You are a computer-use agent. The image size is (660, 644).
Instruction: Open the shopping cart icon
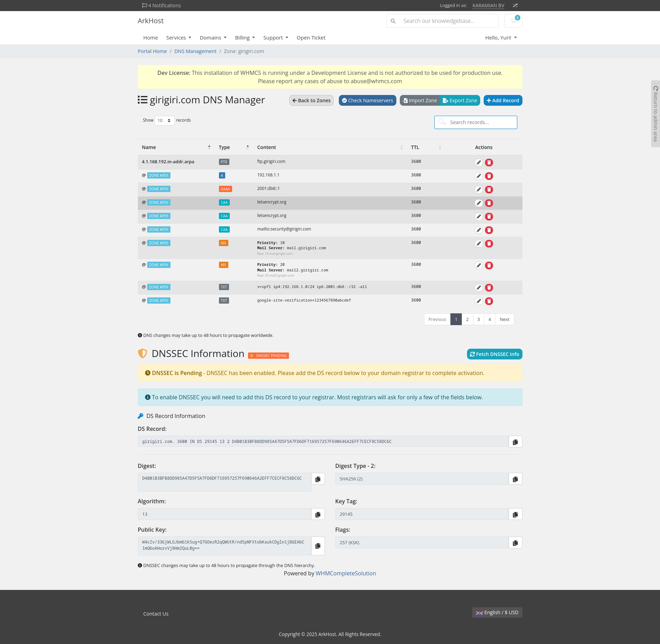pyautogui.click(x=513, y=21)
